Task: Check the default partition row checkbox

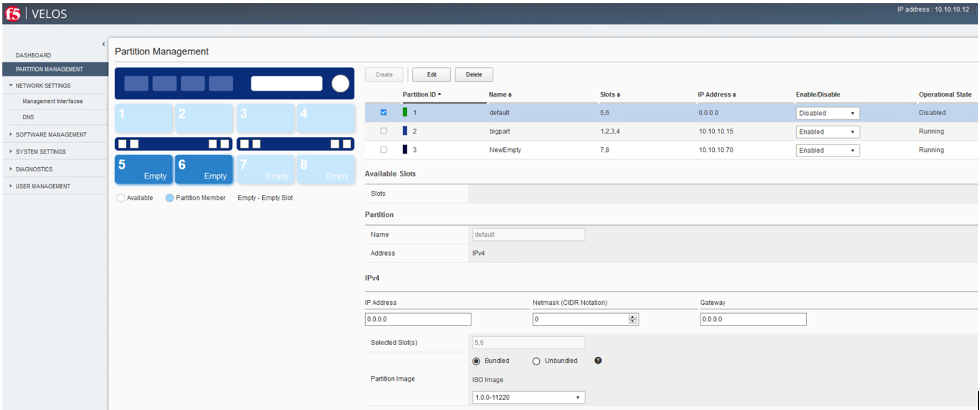Action: 383,112
